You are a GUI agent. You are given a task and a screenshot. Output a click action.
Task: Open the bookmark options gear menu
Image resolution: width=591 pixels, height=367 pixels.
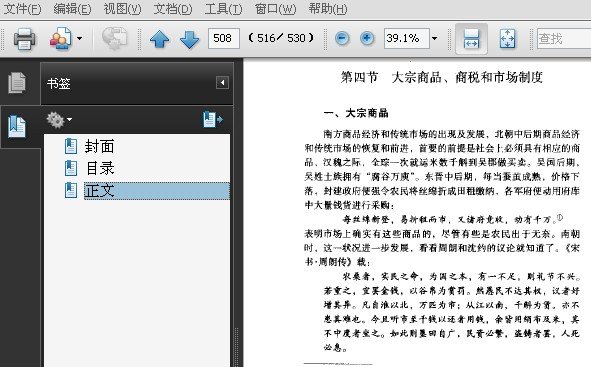[x=59, y=120]
